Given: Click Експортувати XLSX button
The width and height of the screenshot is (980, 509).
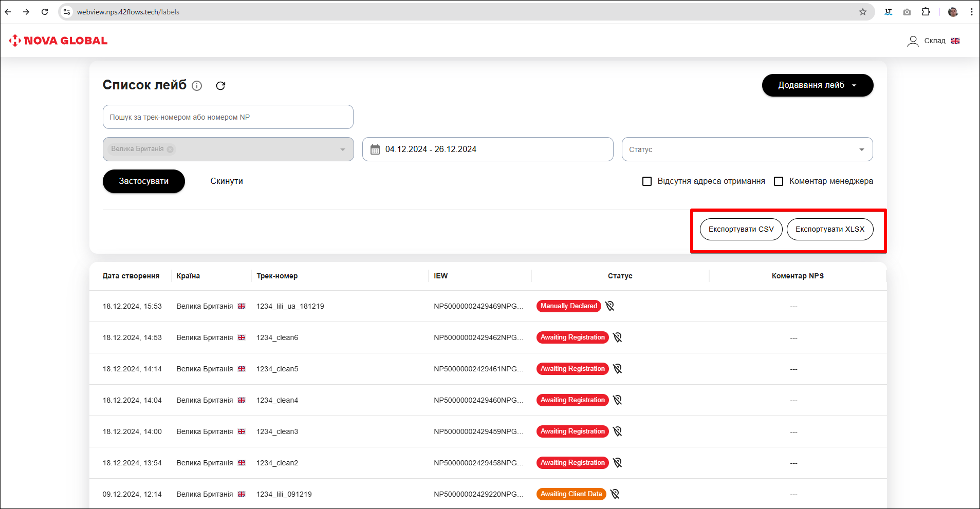Looking at the screenshot, I should click(x=830, y=229).
